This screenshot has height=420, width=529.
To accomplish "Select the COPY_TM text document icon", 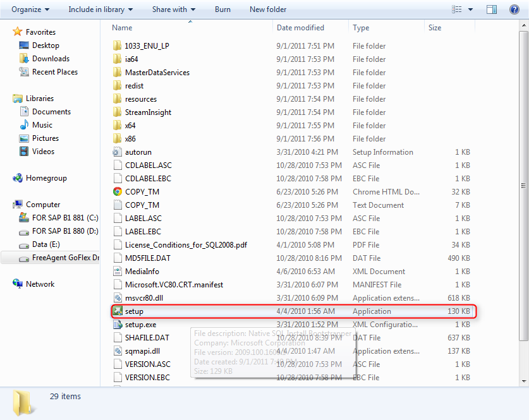I will pos(117,205).
